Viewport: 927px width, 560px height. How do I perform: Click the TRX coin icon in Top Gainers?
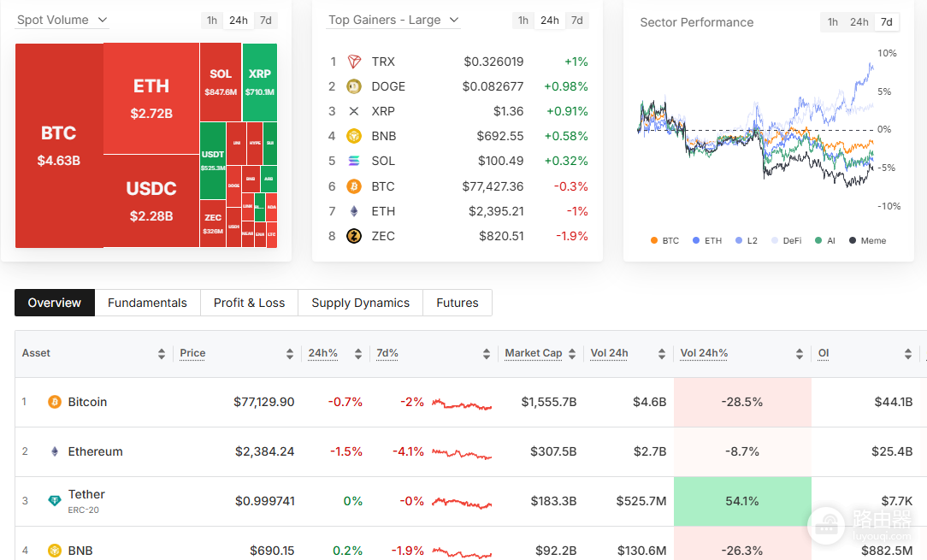coord(354,62)
